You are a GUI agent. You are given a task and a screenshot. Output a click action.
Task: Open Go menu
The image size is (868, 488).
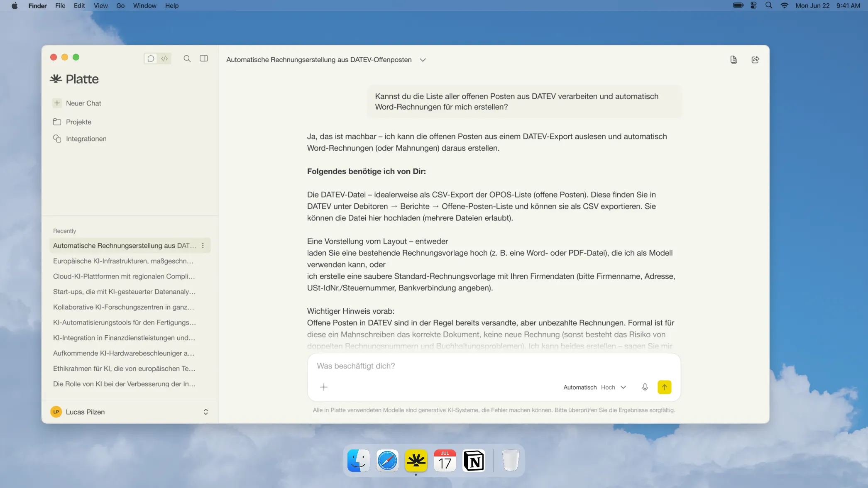click(x=120, y=5)
